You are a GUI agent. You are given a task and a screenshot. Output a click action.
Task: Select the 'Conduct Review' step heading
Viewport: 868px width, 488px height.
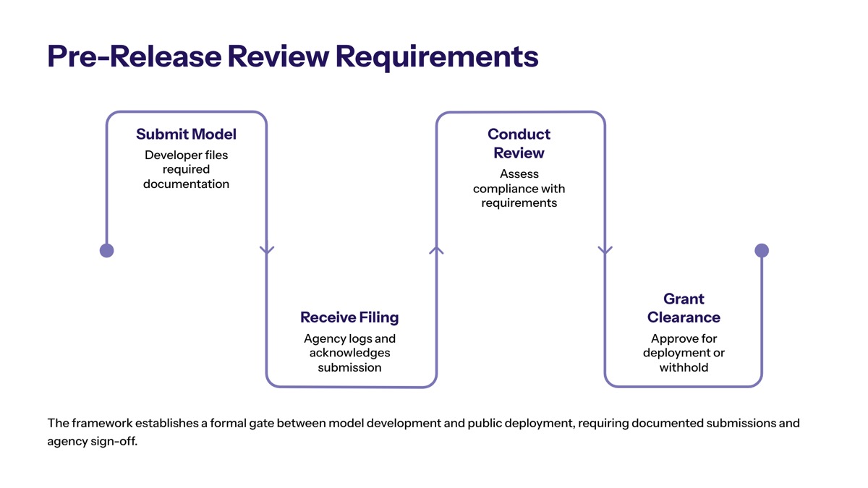point(519,143)
